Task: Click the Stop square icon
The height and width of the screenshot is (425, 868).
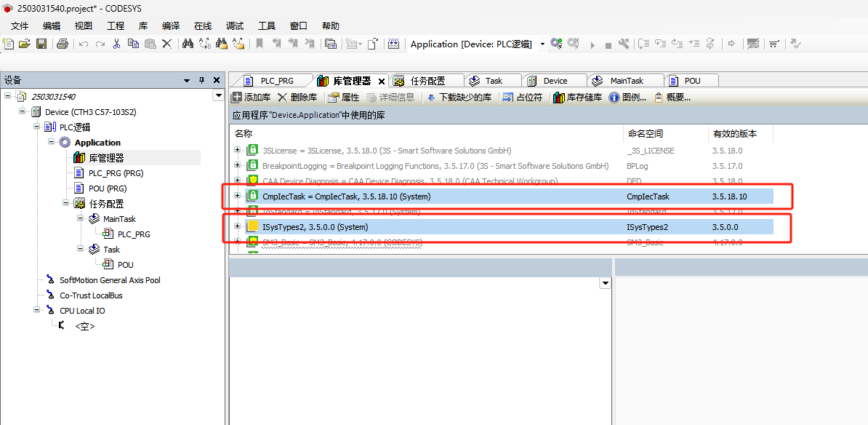Action: coord(608,45)
